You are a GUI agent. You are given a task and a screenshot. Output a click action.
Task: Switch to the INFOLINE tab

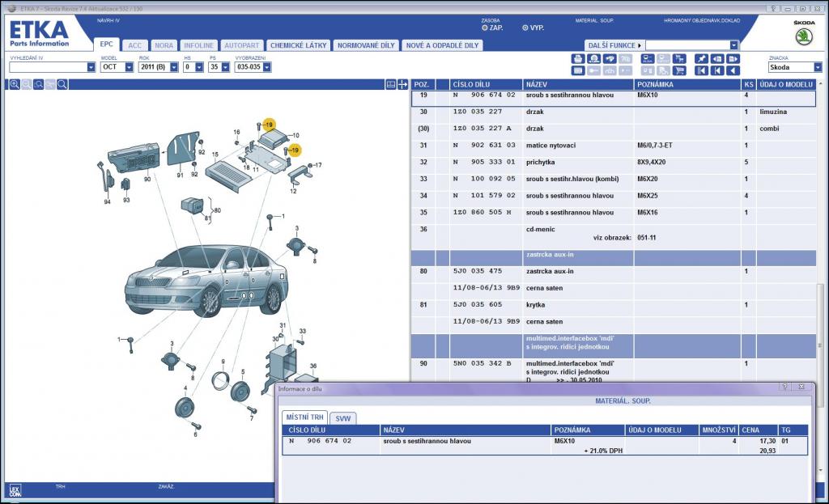pyautogui.click(x=199, y=45)
